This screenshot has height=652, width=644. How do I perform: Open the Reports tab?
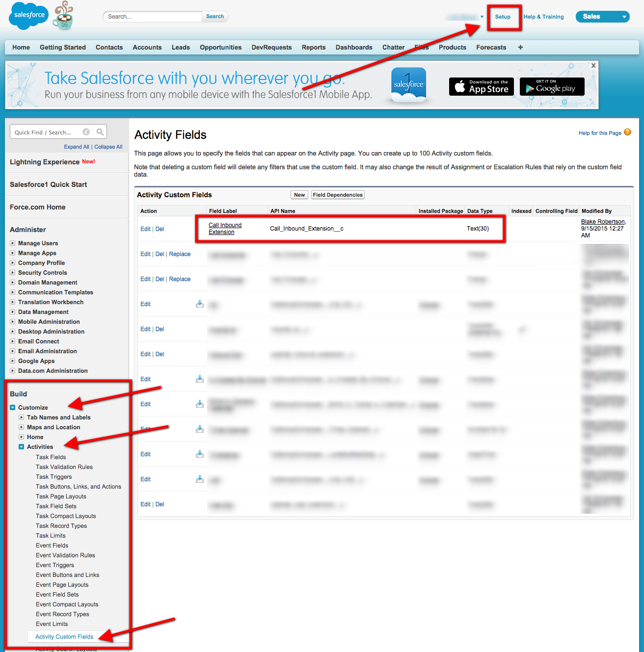coord(314,48)
